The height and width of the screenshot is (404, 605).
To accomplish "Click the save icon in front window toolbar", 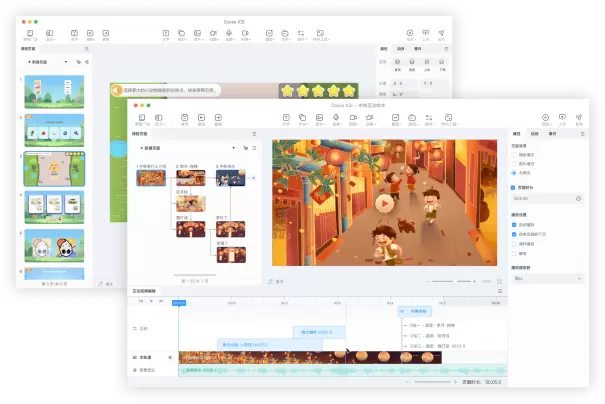I will 185,117.
